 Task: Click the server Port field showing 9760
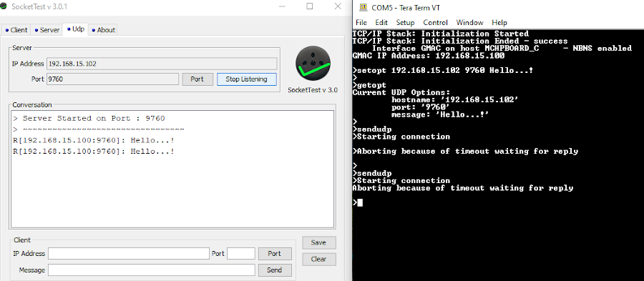(112, 79)
